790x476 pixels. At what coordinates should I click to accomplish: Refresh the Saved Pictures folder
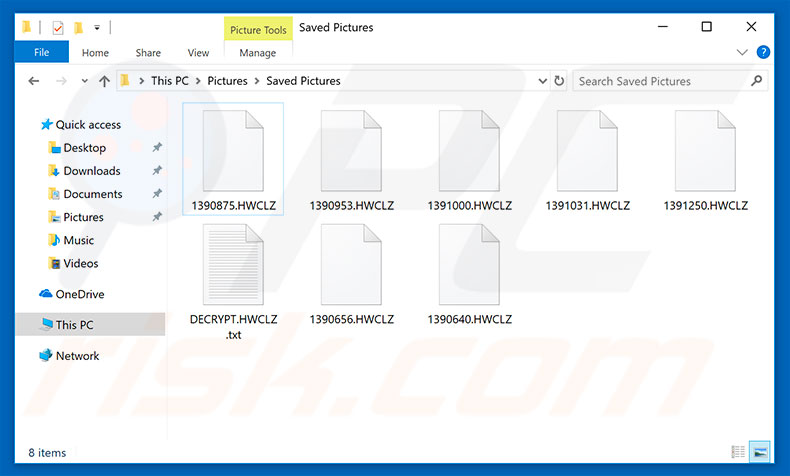pos(559,81)
